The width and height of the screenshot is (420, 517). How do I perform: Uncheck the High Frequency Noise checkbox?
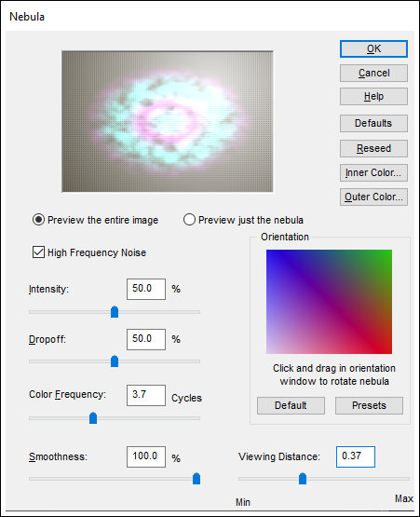pos(38,252)
